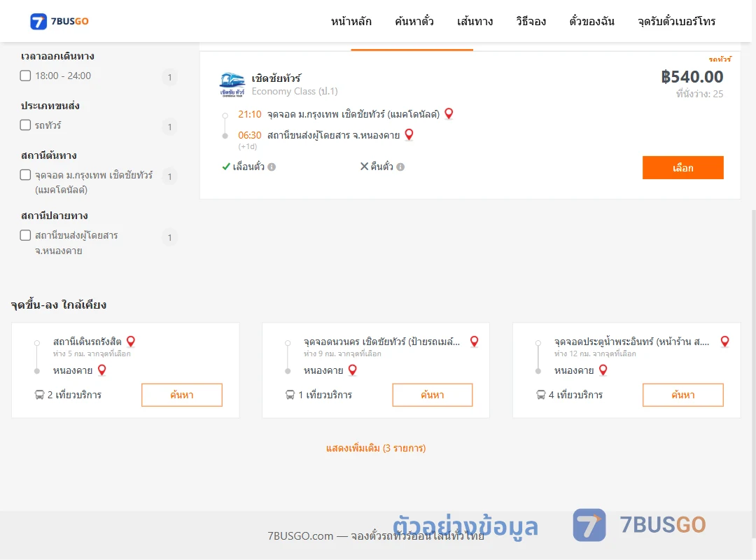Click the เชิดชัยทัวร์ operator logo

click(232, 85)
